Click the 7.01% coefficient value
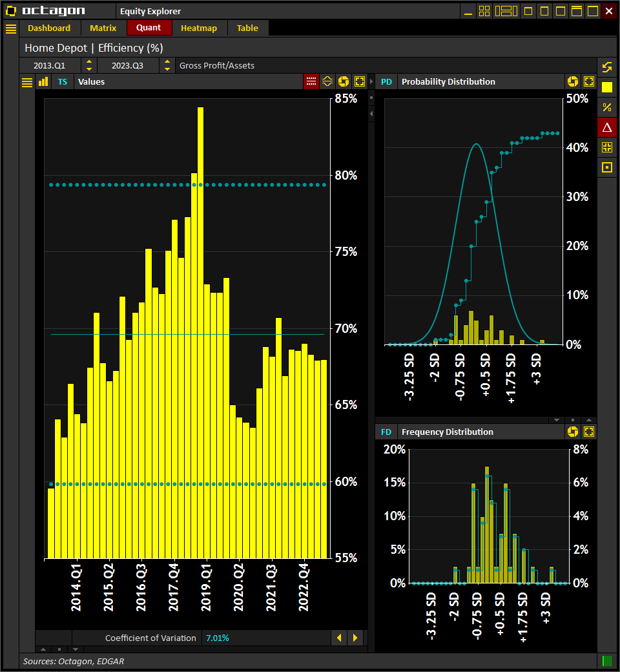 coord(218,638)
